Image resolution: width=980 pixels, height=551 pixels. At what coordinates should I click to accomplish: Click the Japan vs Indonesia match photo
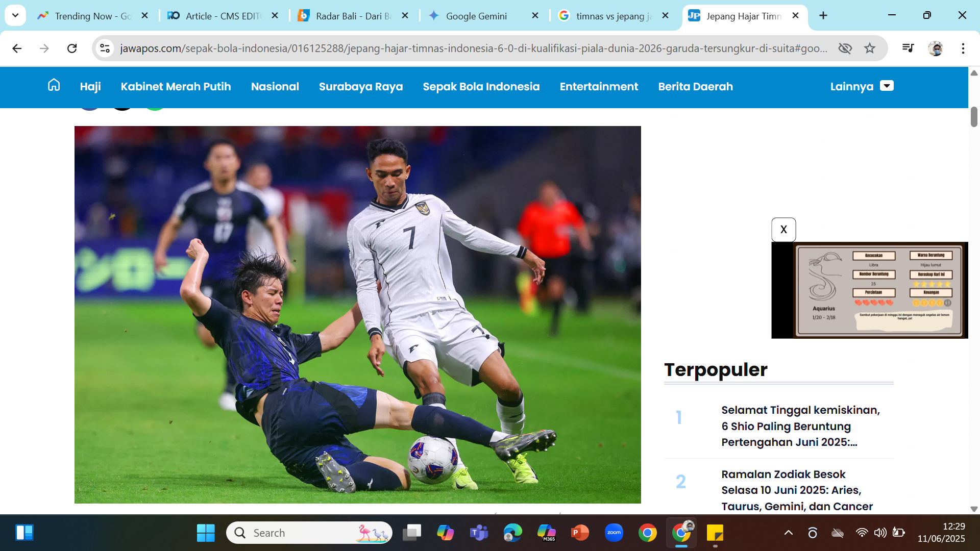pos(357,315)
